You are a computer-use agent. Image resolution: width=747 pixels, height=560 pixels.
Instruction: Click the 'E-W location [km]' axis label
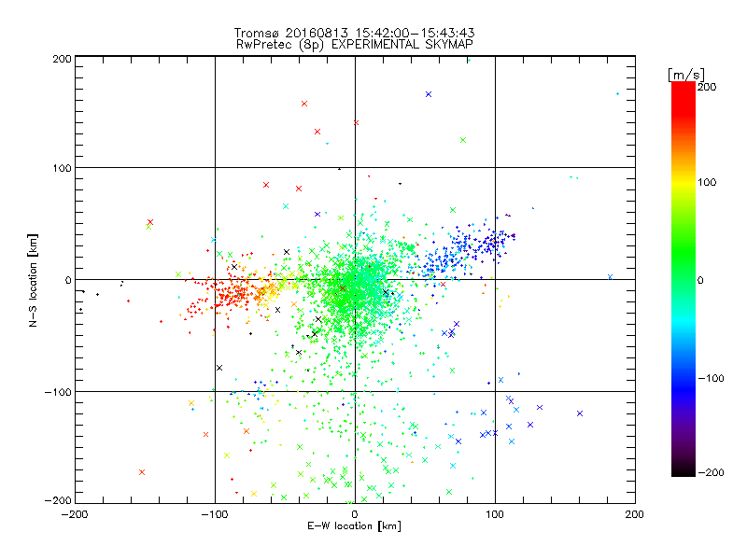(354, 526)
